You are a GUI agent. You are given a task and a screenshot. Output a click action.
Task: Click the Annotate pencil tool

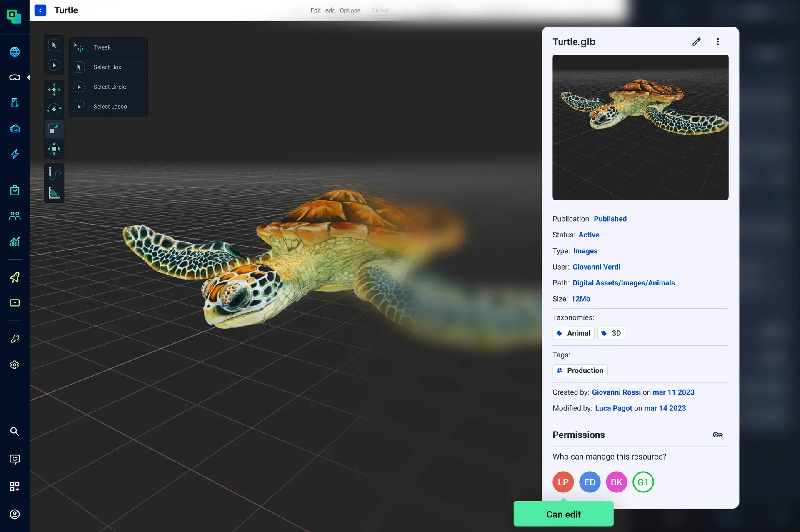click(x=54, y=173)
